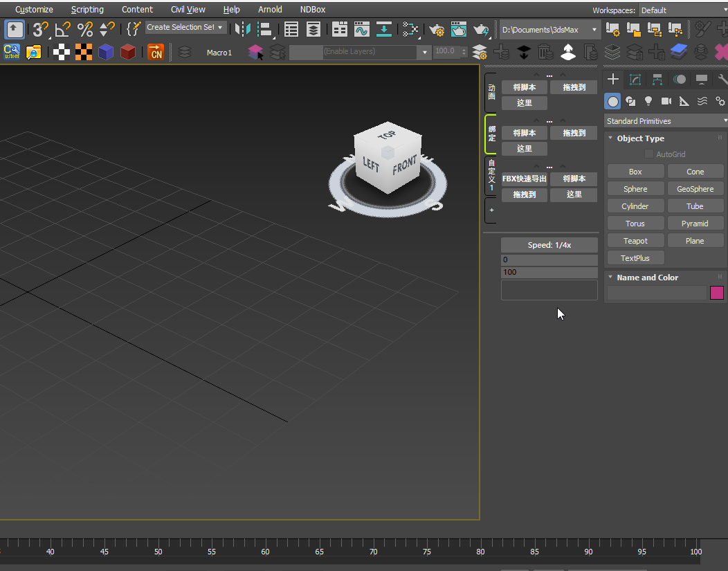Toggle Percent Snap

pyautogui.click(x=85, y=29)
